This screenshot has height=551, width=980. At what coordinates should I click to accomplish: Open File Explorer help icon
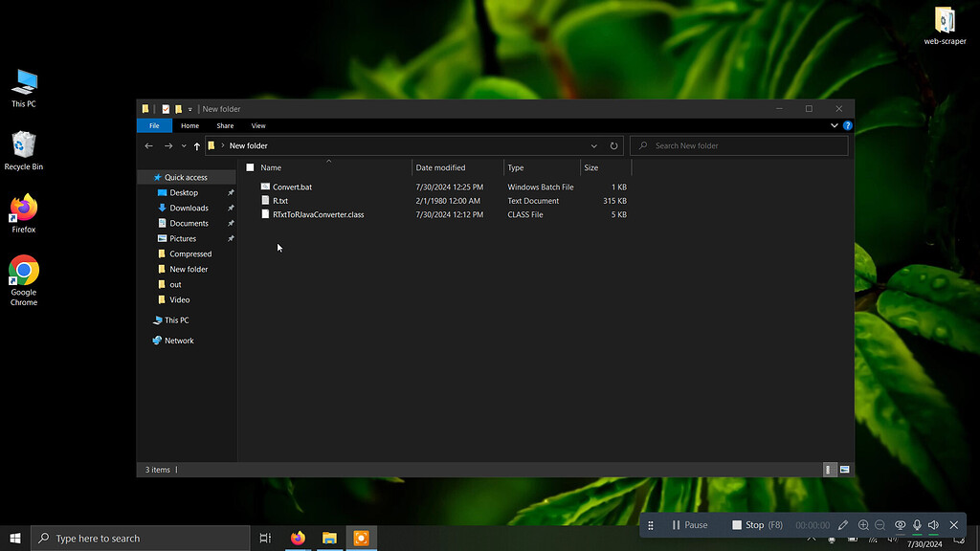[848, 125]
